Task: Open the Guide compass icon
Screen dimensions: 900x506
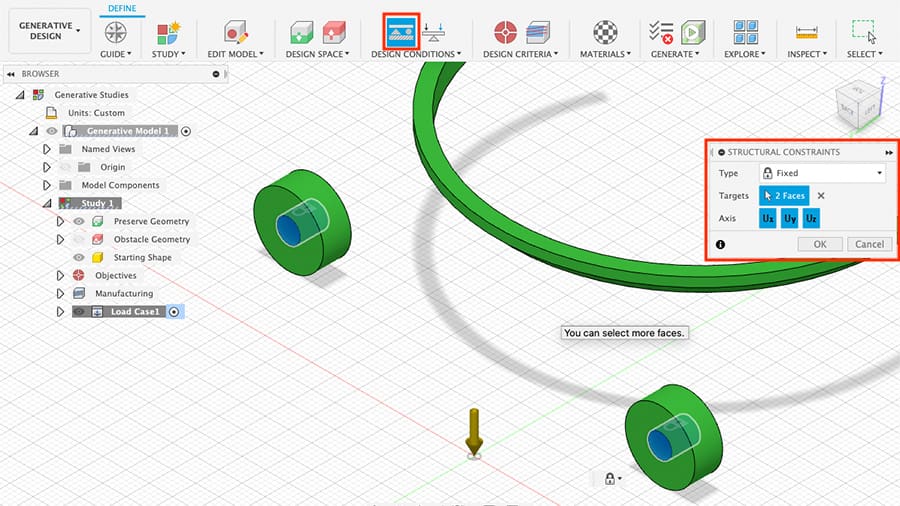Action: (115, 32)
